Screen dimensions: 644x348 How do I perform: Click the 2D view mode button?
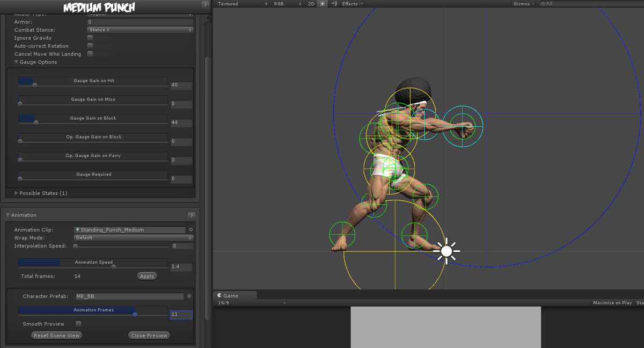[x=311, y=4]
